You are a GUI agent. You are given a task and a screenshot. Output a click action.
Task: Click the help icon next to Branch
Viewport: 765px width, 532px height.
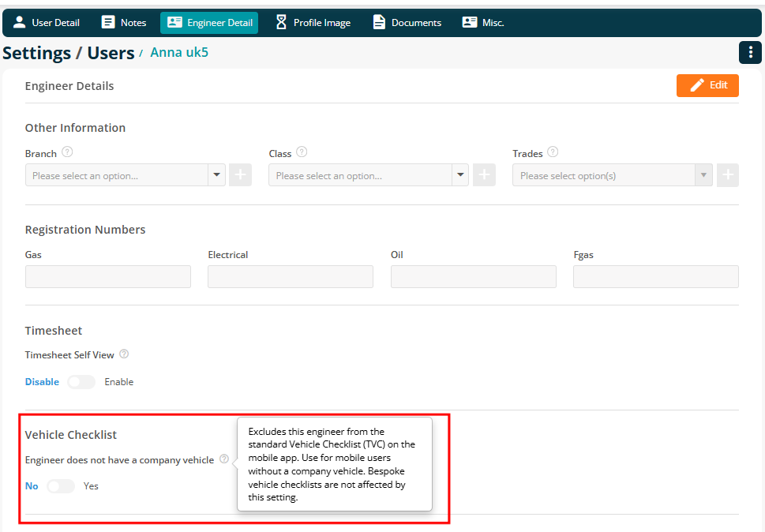point(67,152)
